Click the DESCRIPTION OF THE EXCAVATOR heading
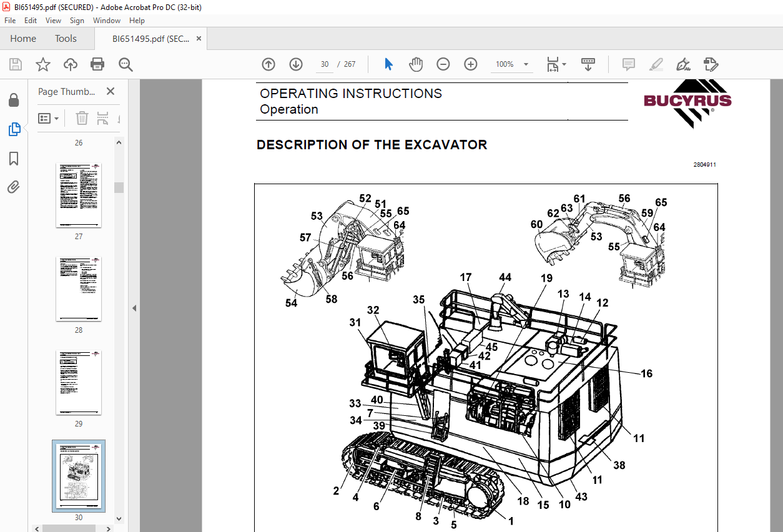The image size is (783, 532). point(372,145)
